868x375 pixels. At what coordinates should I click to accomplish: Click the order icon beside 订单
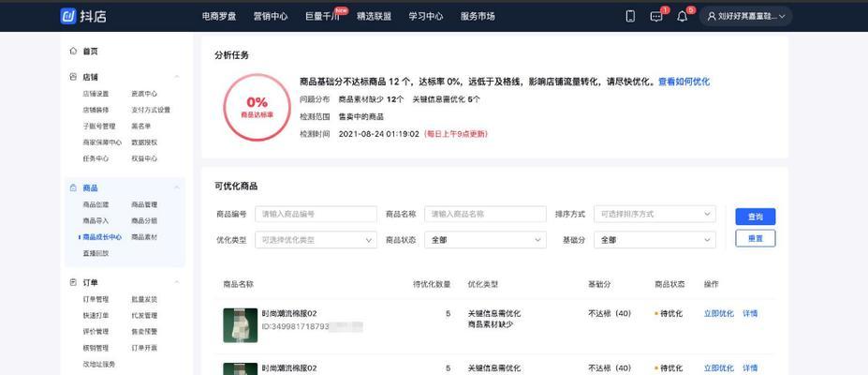(73, 282)
